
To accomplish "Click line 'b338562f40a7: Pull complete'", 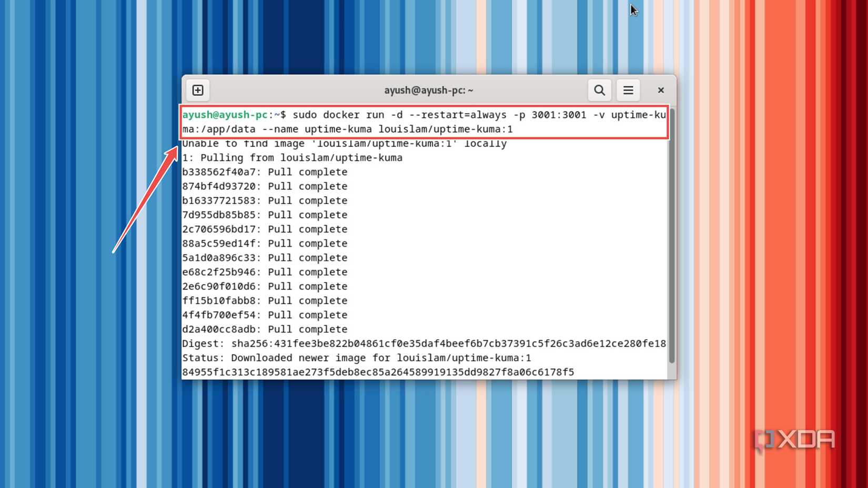I will click(265, 172).
